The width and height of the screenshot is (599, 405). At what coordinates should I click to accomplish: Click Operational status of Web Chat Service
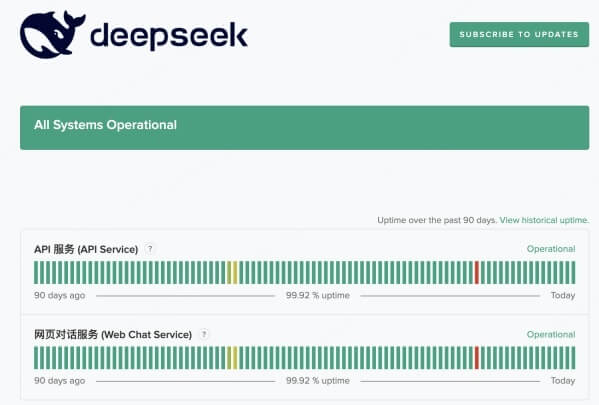click(x=551, y=334)
